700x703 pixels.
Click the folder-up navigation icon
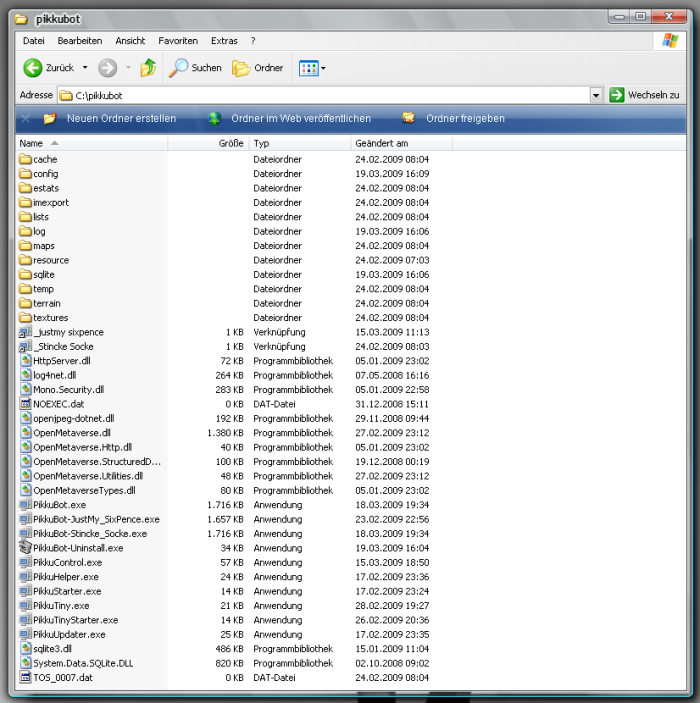148,68
